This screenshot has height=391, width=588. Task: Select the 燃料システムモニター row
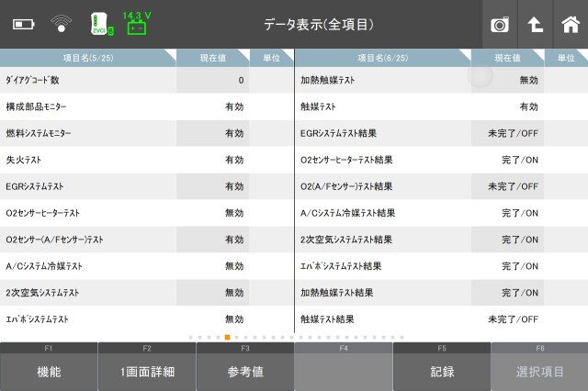[147, 133]
